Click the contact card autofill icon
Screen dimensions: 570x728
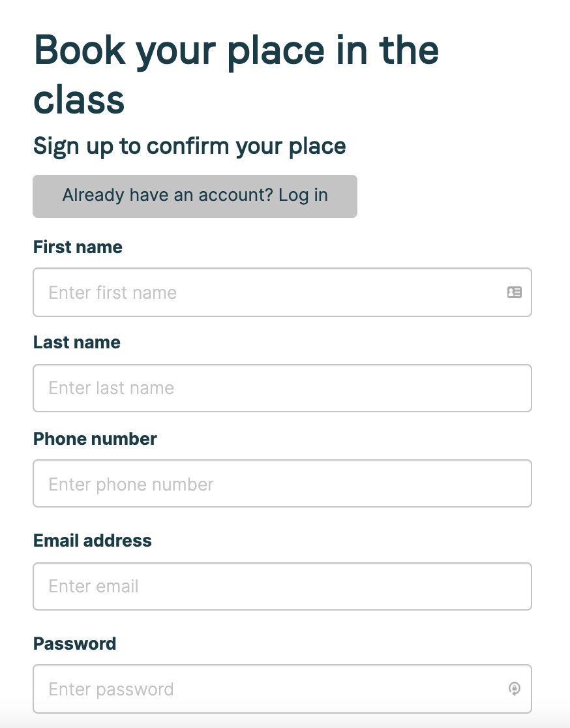point(514,292)
